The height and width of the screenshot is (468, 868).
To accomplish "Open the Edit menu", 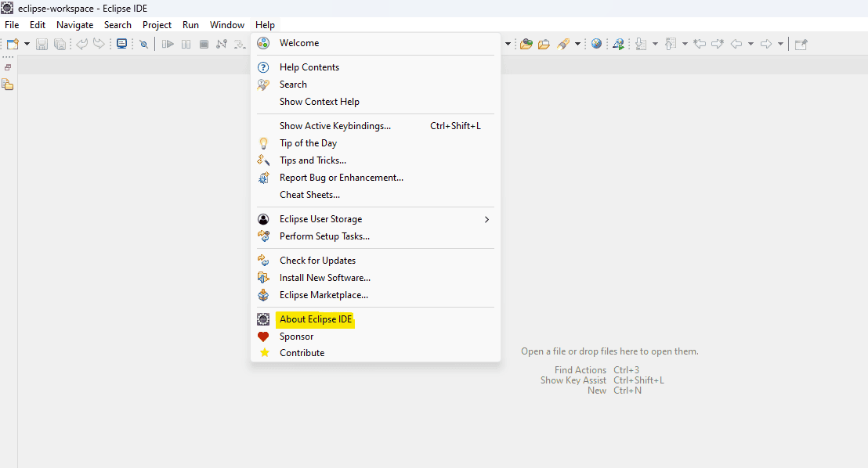I will (38, 25).
